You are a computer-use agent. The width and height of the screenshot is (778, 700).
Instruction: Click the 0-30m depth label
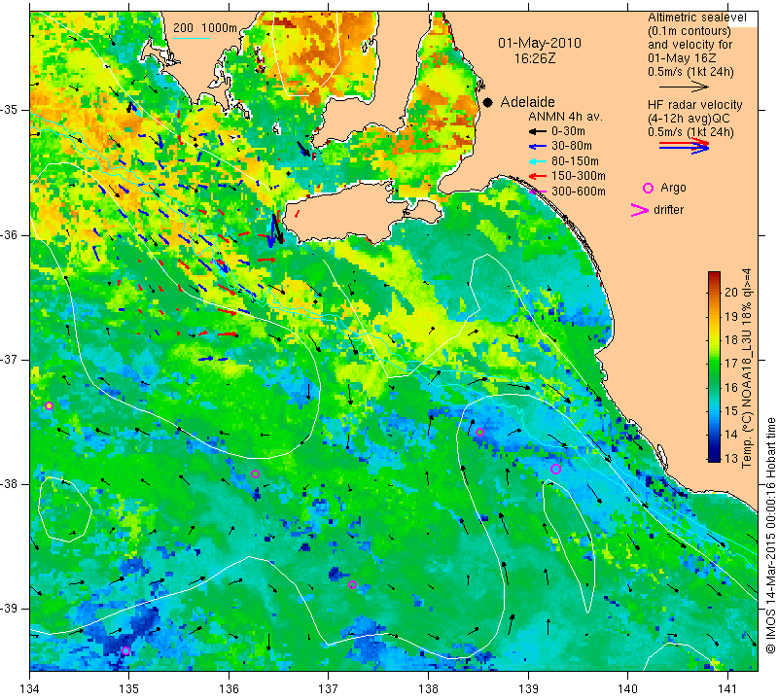(x=568, y=131)
